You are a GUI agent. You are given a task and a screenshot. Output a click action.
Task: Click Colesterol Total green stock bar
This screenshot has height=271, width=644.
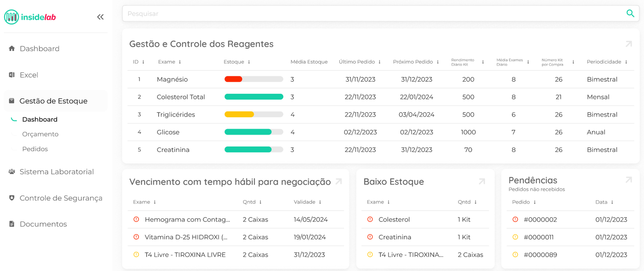[254, 96]
